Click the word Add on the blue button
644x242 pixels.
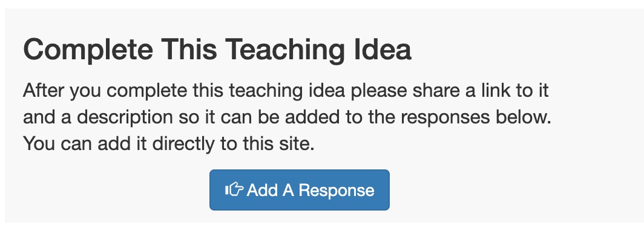coord(263,190)
